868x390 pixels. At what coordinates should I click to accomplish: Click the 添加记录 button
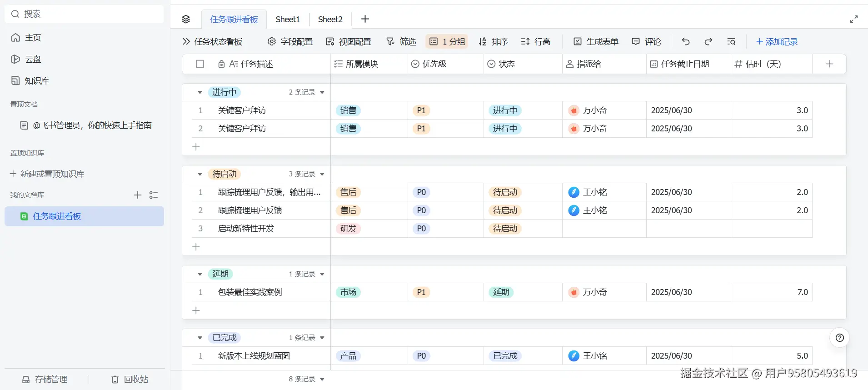[777, 42]
